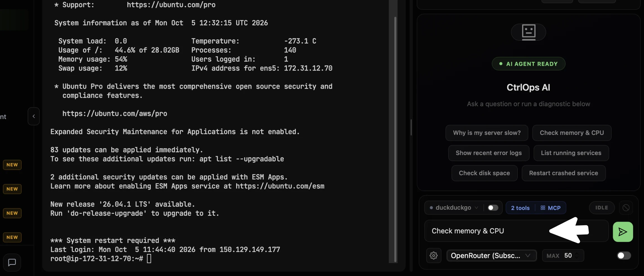Toggle the duckduckgo search switch
The width and height of the screenshot is (644, 276).
(x=493, y=208)
